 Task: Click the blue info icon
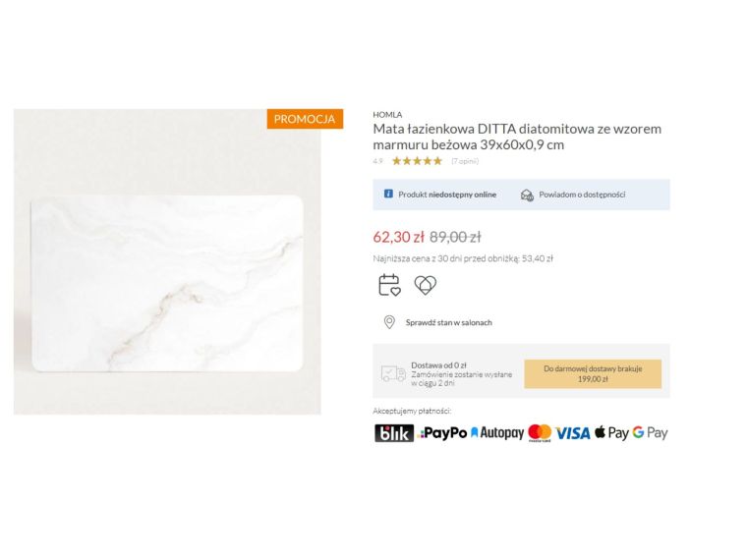pyautogui.click(x=388, y=194)
